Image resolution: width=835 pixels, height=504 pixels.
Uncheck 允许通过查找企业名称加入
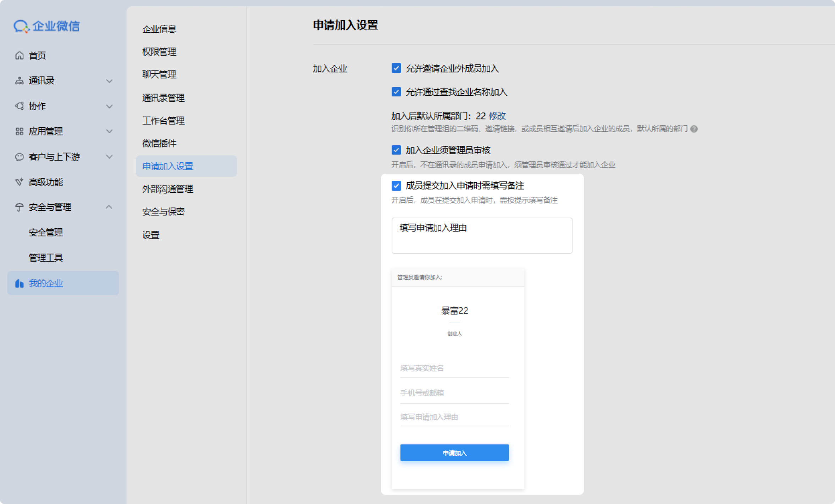pos(396,92)
